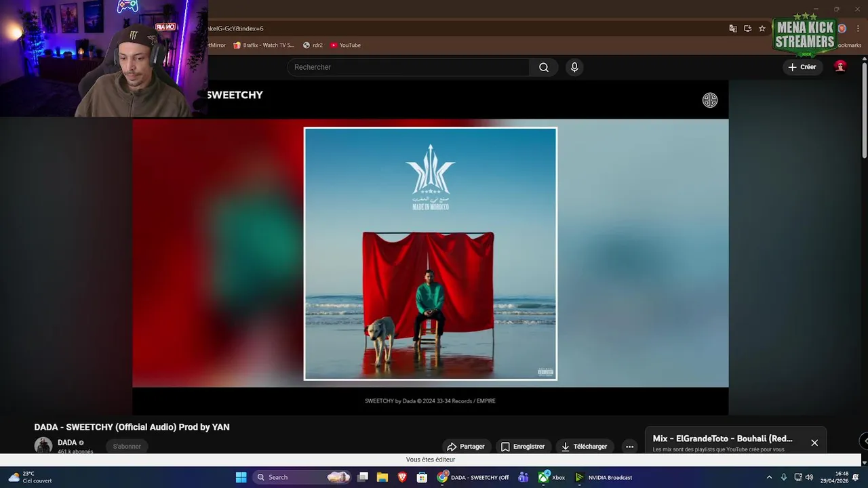
Task: Open the DADA channel name link
Action: point(67,443)
